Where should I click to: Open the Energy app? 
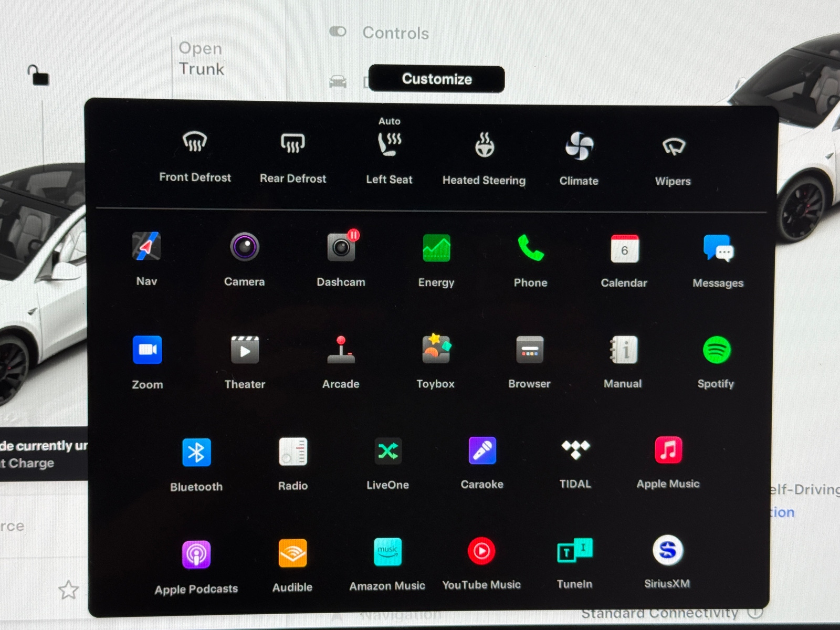(436, 260)
